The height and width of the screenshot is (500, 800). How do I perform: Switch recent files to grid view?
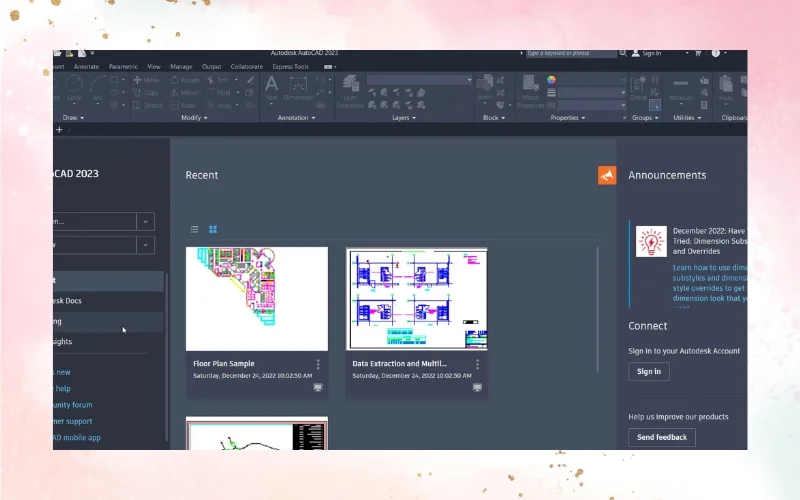212,229
